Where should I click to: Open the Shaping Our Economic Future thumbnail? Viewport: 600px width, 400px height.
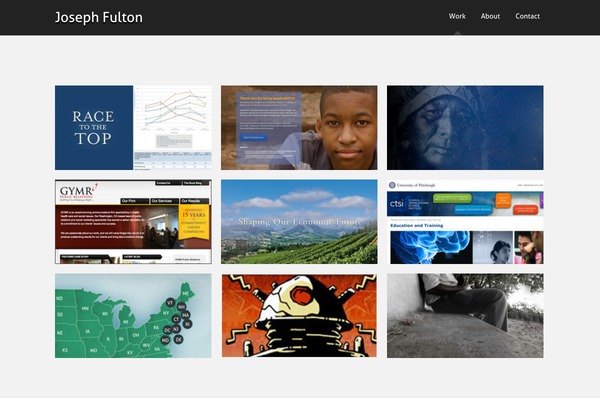pos(299,222)
